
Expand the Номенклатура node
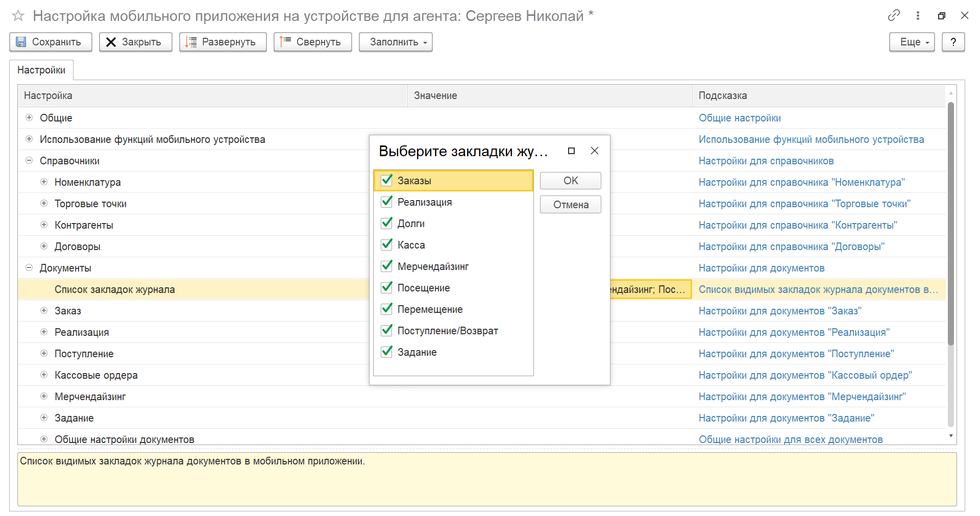click(44, 182)
